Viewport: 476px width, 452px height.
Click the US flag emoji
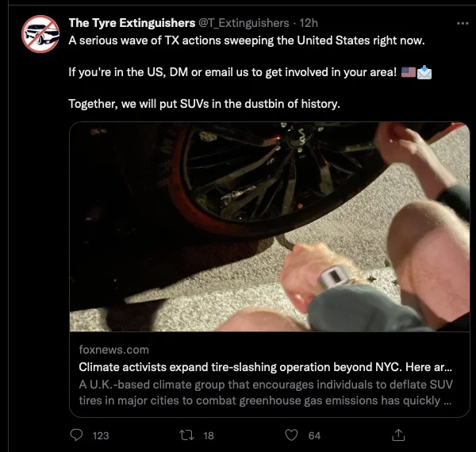[409, 72]
